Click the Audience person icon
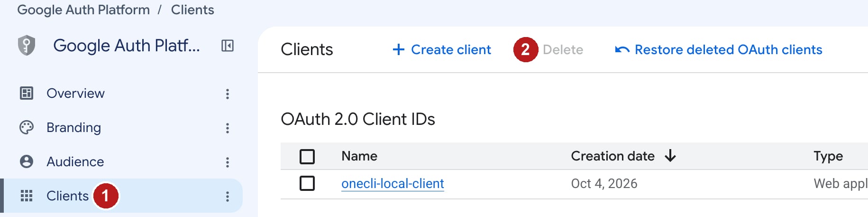Viewport: 868px width, 217px height. 27,161
